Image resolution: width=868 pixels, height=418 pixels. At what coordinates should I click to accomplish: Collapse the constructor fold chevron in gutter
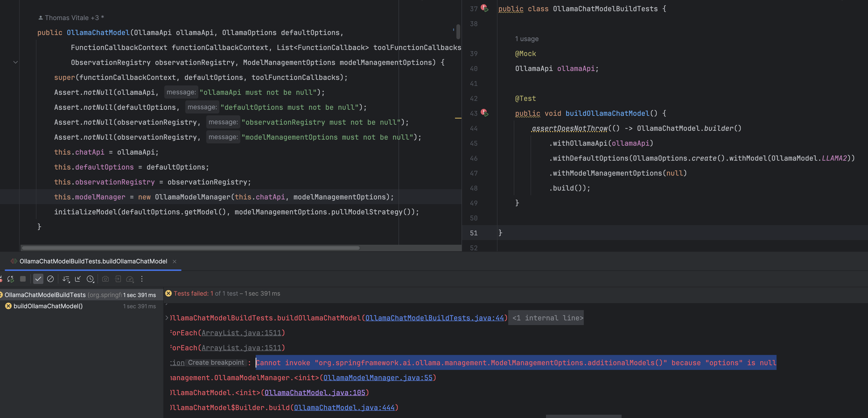pyautogui.click(x=15, y=62)
